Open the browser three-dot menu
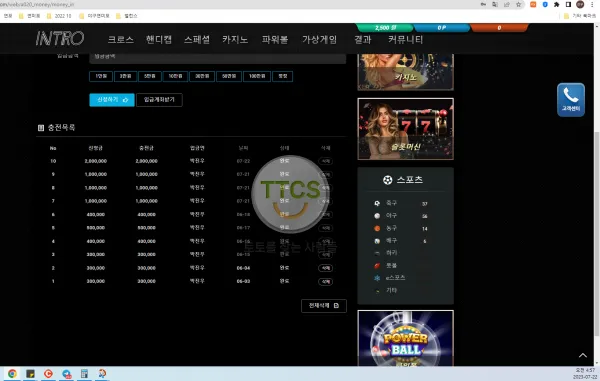 [x=592, y=5]
